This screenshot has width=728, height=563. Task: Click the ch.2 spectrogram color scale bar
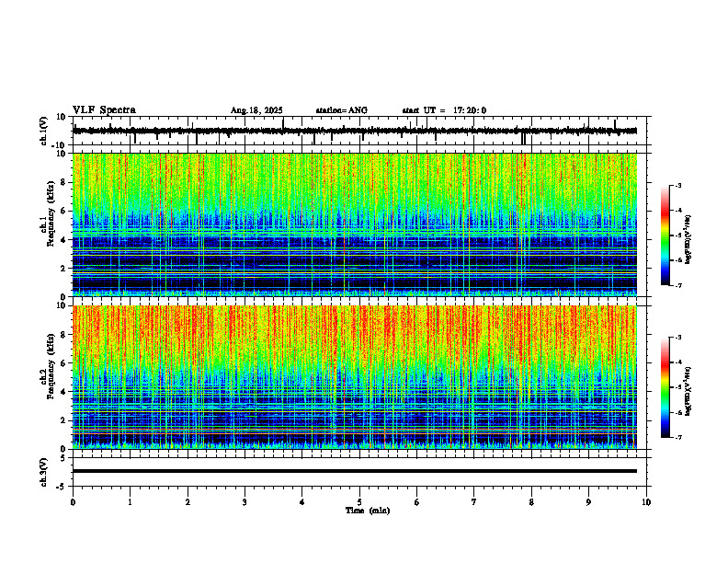tap(665, 387)
